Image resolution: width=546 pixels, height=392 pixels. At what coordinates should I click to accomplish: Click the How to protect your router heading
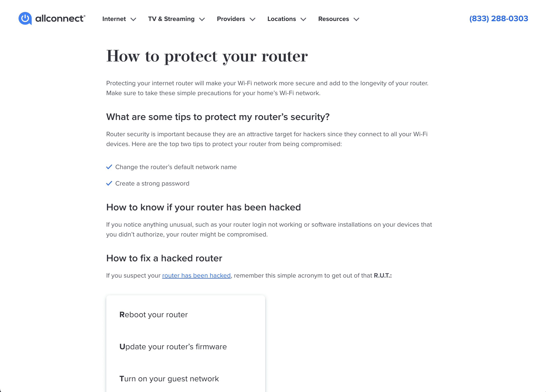(207, 56)
